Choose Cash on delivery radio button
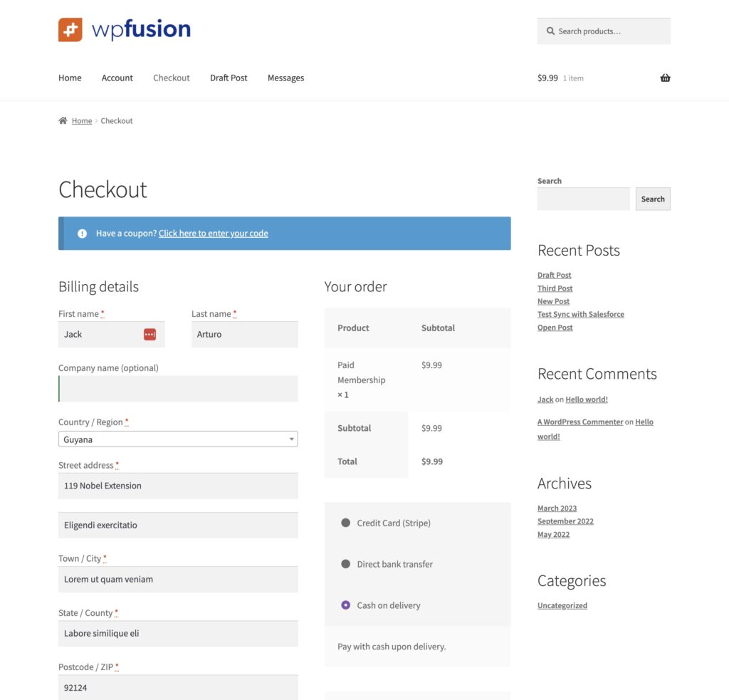Viewport: 729px width, 700px height. pyautogui.click(x=345, y=605)
